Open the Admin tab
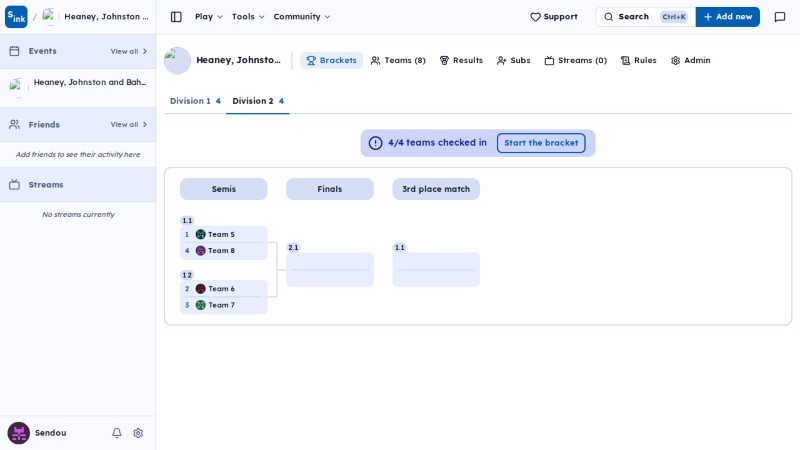The image size is (800, 450). tap(690, 60)
